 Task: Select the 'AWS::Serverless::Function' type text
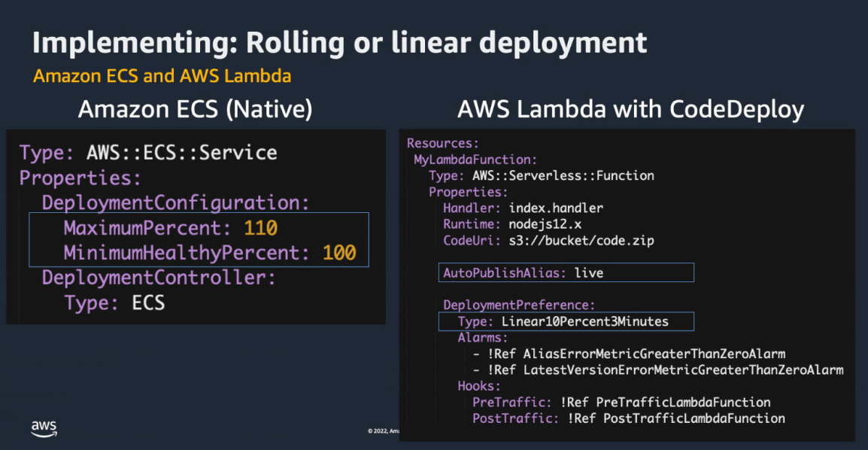coord(563,176)
